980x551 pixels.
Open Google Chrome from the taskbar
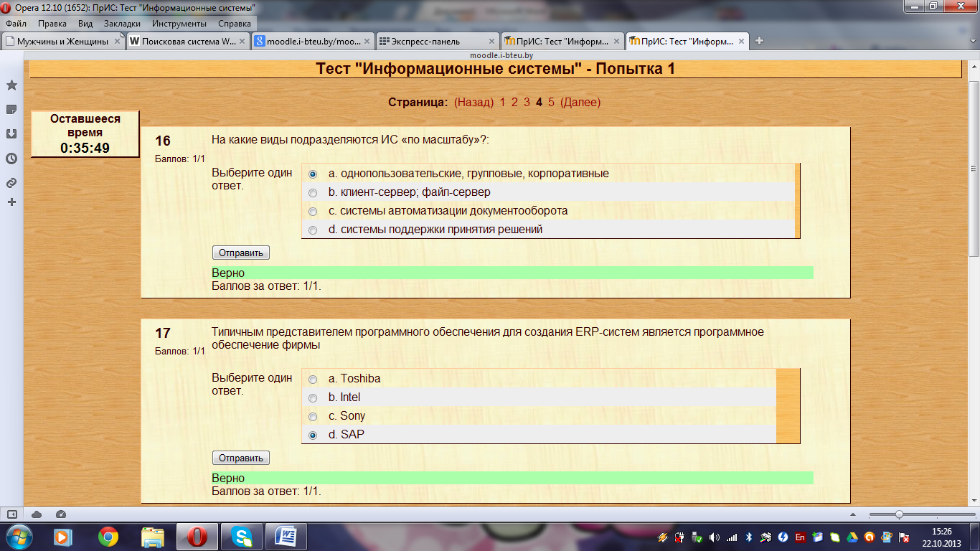pos(108,536)
